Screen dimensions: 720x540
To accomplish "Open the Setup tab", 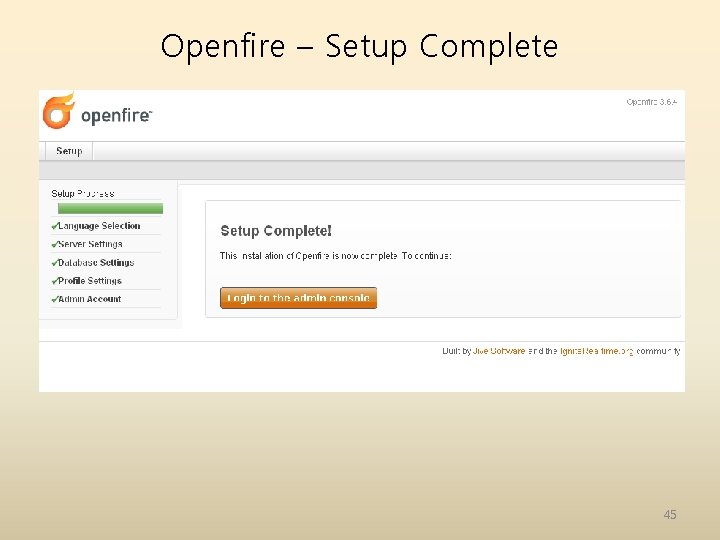I will click(69, 151).
